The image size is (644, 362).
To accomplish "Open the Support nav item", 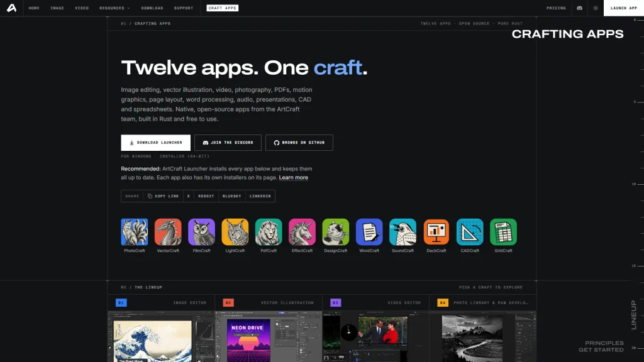I will coord(183,8).
